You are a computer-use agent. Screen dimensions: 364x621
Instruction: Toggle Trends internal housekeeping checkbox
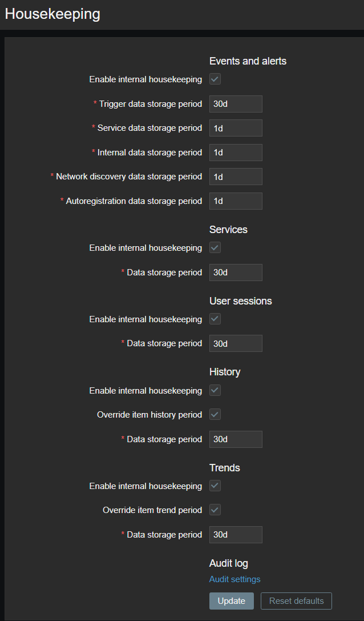[215, 486]
